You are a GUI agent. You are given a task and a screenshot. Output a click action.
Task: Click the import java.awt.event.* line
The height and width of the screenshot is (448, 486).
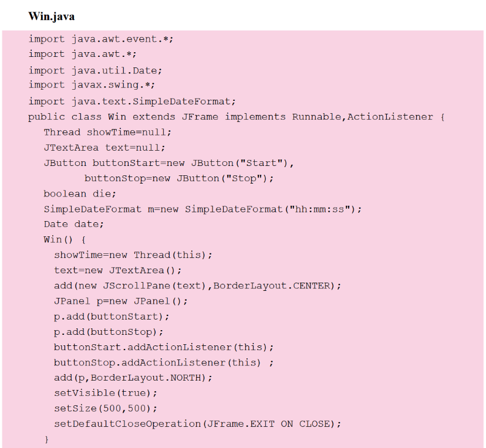101,39
